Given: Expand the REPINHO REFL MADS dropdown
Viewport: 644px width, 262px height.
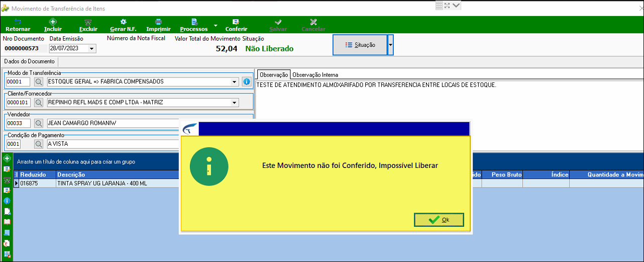Looking at the screenshot, I should (235, 103).
